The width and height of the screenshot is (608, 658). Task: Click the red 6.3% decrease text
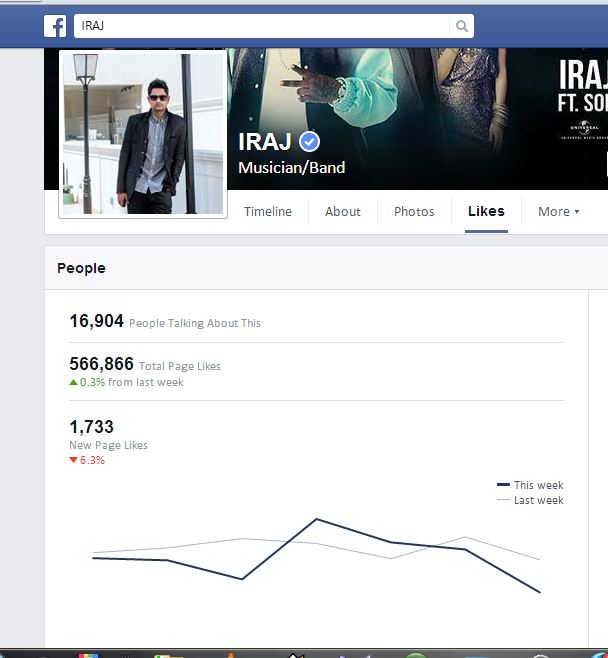92,460
